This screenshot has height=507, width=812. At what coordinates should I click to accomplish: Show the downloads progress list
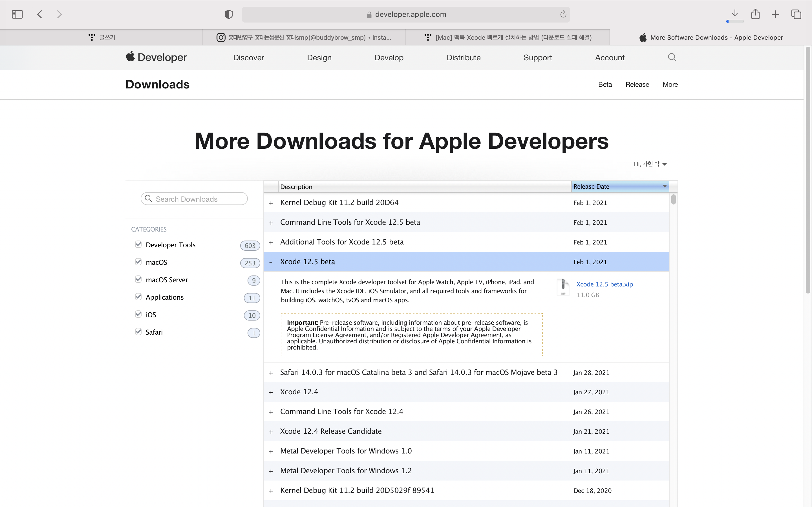734,14
